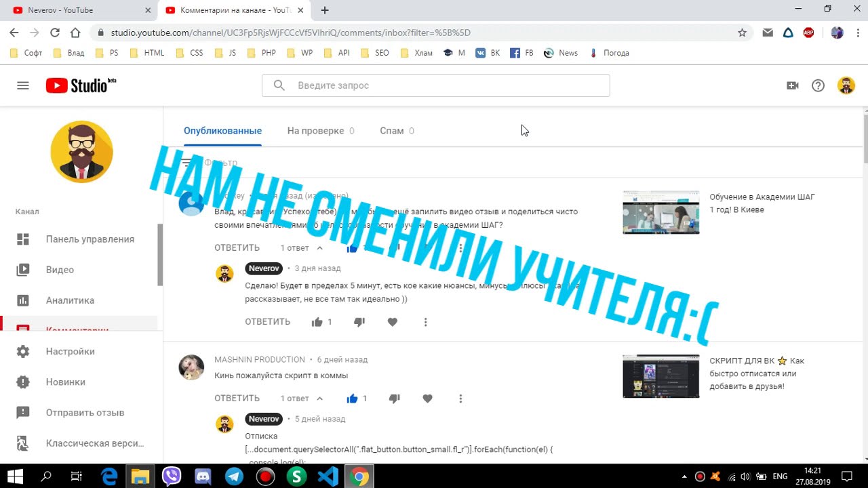Viewport: 868px width, 488px height.
Task: Click the filter icon under the tabs
Action: pyautogui.click(x=186, y=163)
